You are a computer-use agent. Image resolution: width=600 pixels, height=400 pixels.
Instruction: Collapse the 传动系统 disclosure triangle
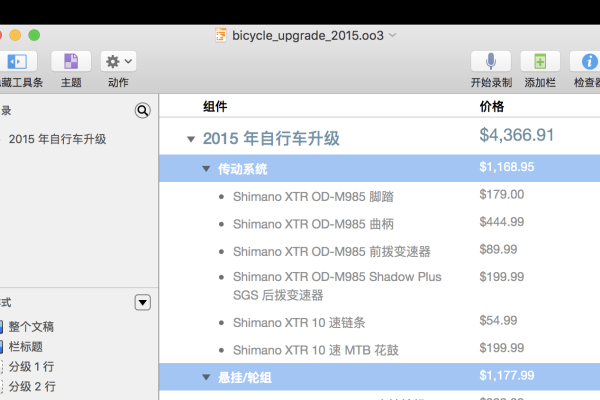pos(206,169)
